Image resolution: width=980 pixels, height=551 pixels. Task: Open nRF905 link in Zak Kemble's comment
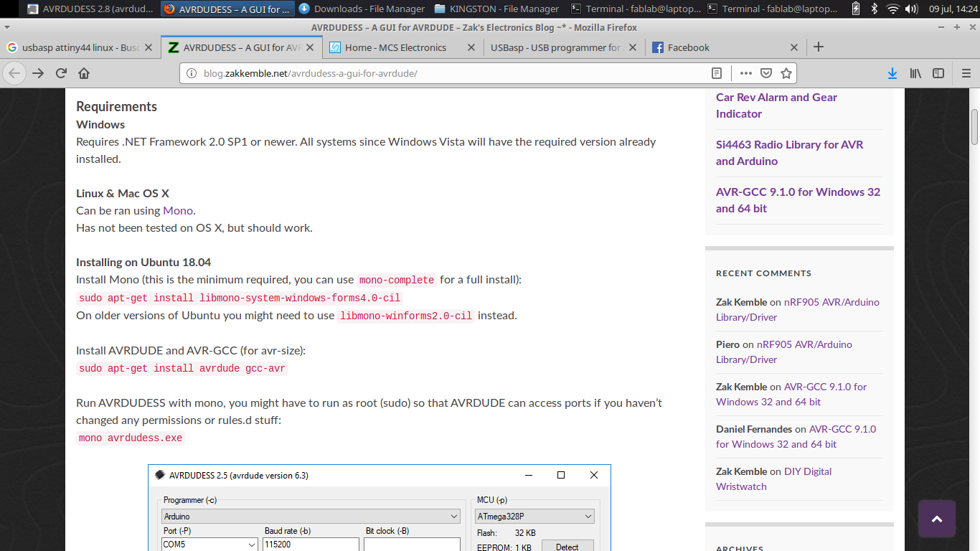click(797, 309)
